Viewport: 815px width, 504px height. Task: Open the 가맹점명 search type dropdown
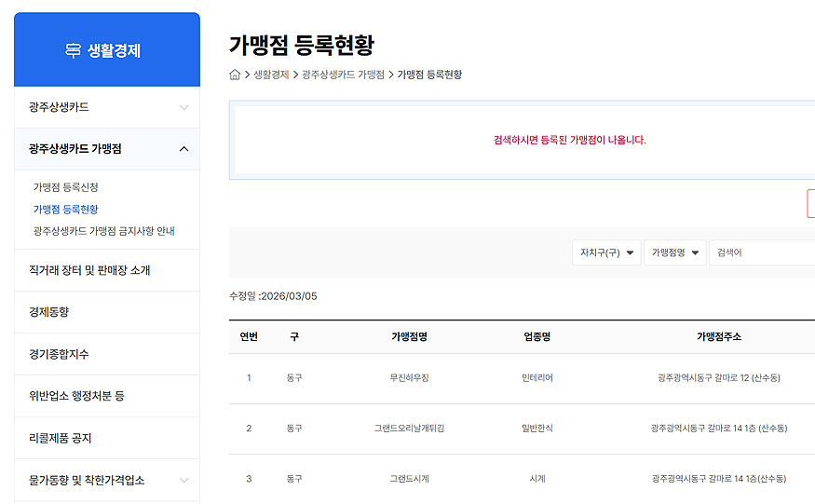tap(675, 252)
